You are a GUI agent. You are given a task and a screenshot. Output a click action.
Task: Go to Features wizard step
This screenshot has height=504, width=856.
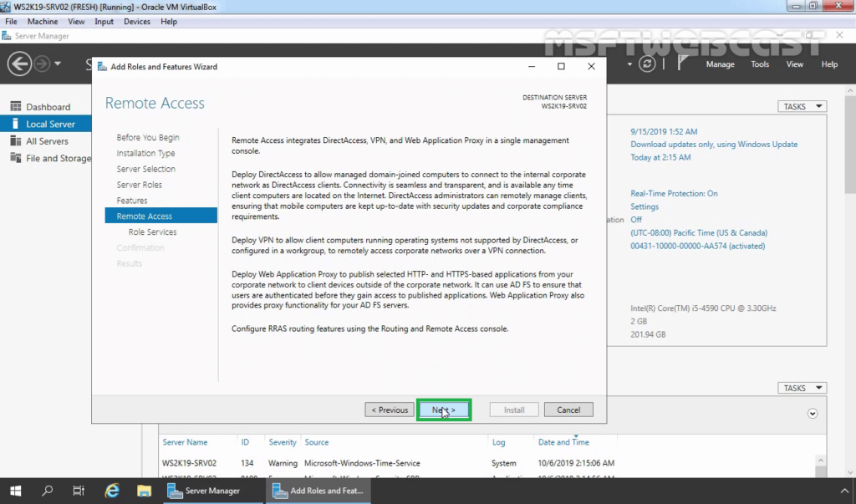tap(131, 201)
